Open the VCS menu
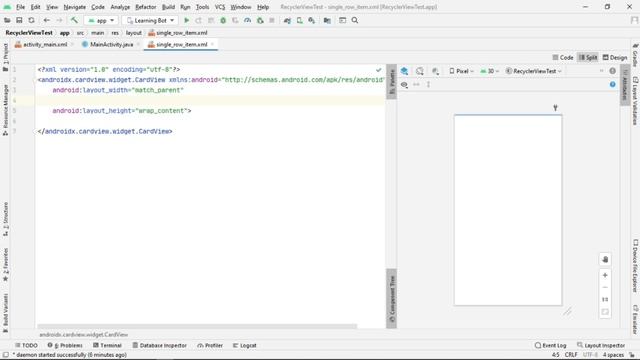The image size is (640, 360). (220, 7)
